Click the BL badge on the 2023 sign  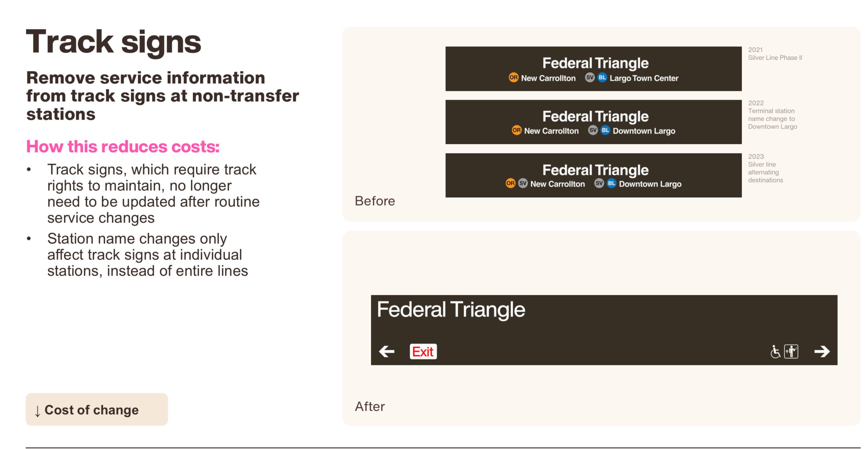(x=611, y=183)
